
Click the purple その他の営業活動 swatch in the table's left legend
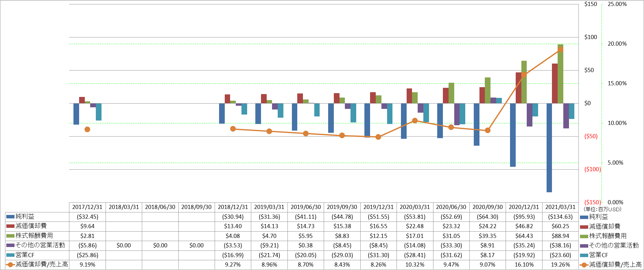click(10, 245)
